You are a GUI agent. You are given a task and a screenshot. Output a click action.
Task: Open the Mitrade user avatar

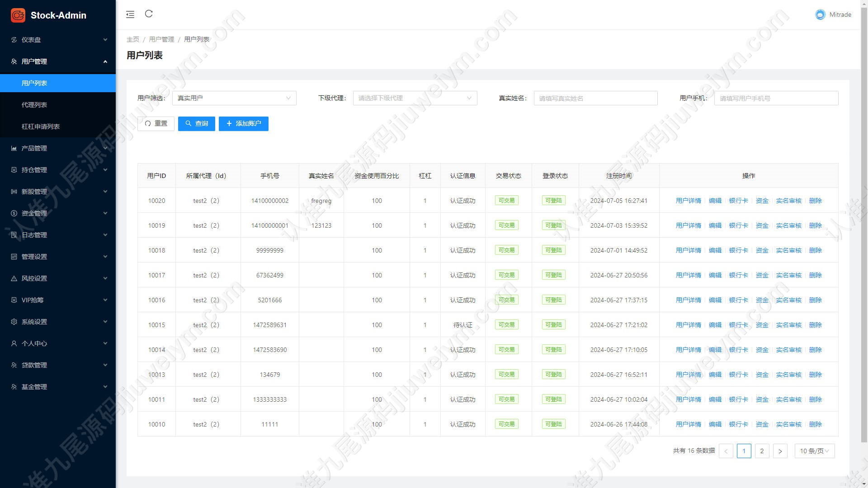[x=820, y=14]
